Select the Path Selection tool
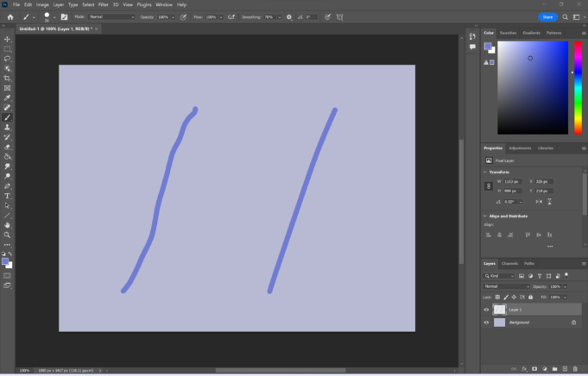Screen dimensions: 588x376 click(7, 205)
